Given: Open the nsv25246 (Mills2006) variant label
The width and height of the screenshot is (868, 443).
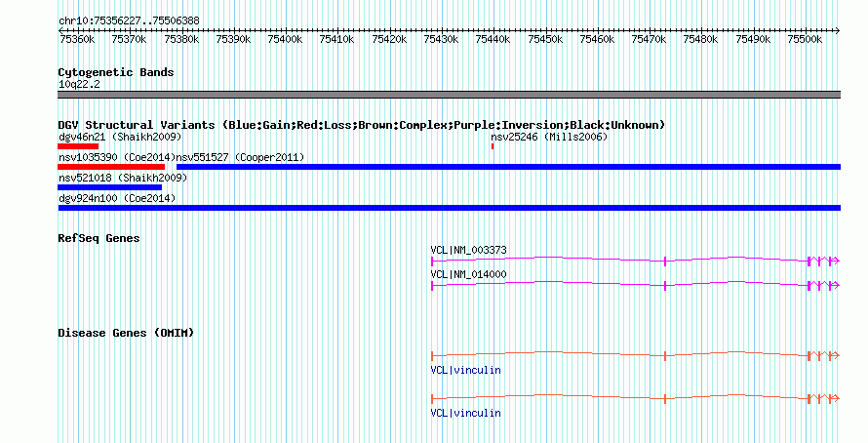Looking at the screenshot, I should pos(549,137).
